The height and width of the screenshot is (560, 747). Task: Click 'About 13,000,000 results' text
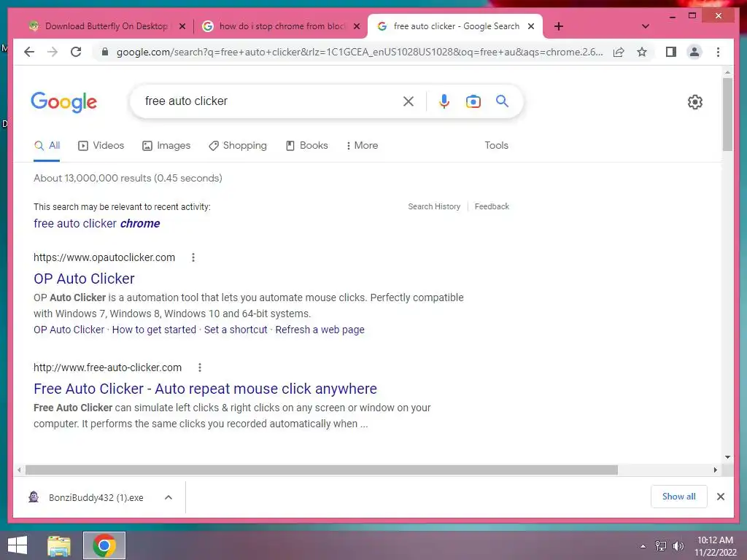pos(128,178)
